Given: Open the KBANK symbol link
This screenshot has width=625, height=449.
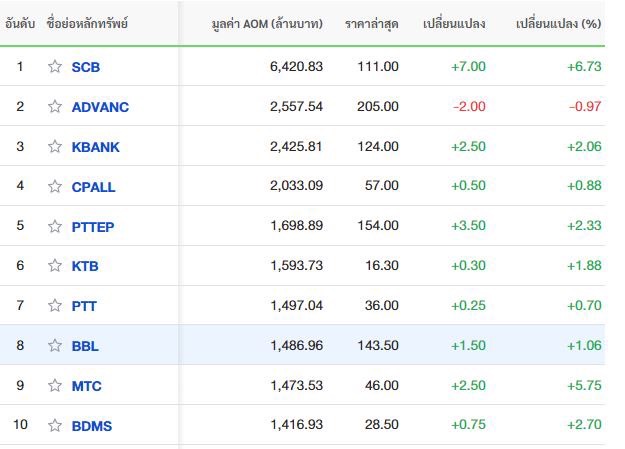Looking at the screenshot, I should point(96,147).
